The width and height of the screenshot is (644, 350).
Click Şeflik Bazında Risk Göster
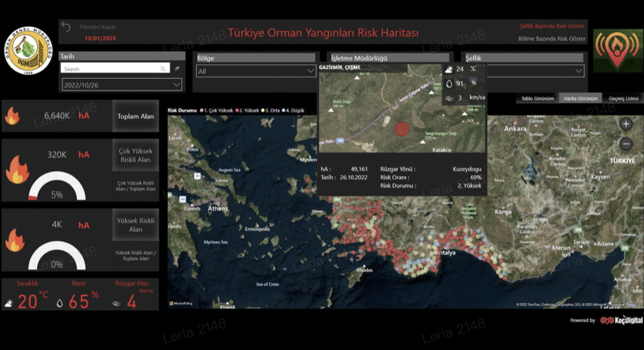(552, 26)
